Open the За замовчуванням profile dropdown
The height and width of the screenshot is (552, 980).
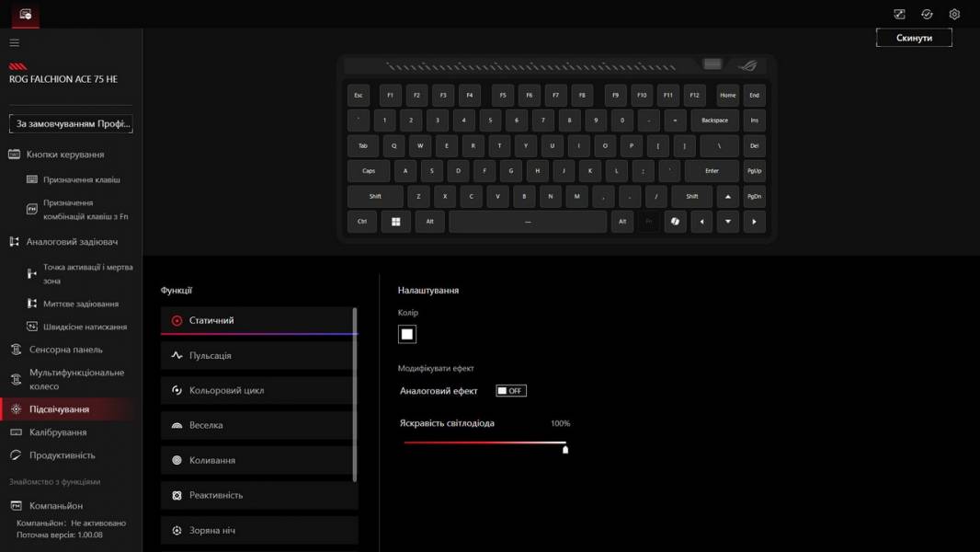[x=71, y=123]
